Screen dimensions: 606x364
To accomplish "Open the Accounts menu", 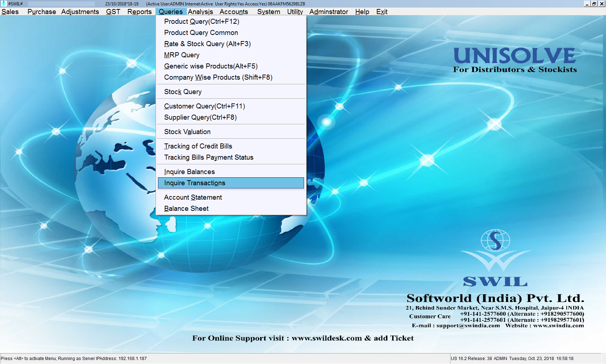I will click(x=234, y=12).
